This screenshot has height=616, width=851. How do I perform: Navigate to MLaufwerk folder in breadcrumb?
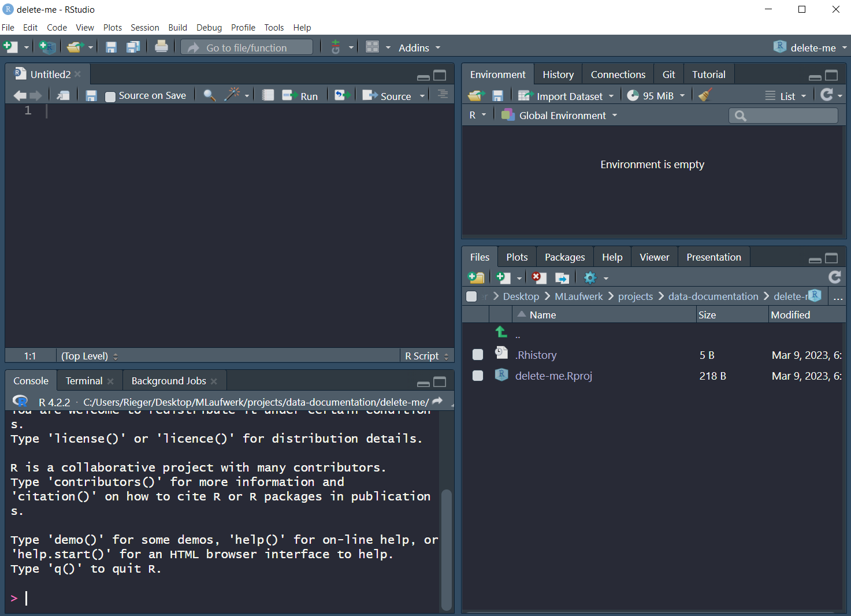click(578, 296)
